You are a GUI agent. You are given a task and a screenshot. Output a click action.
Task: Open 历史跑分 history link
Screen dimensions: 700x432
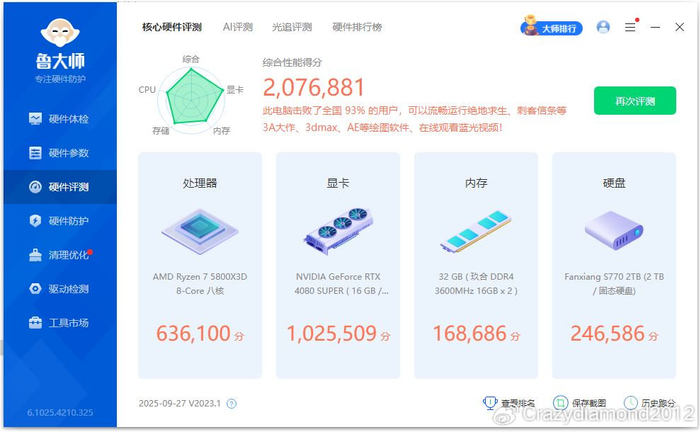pos(650,403)
